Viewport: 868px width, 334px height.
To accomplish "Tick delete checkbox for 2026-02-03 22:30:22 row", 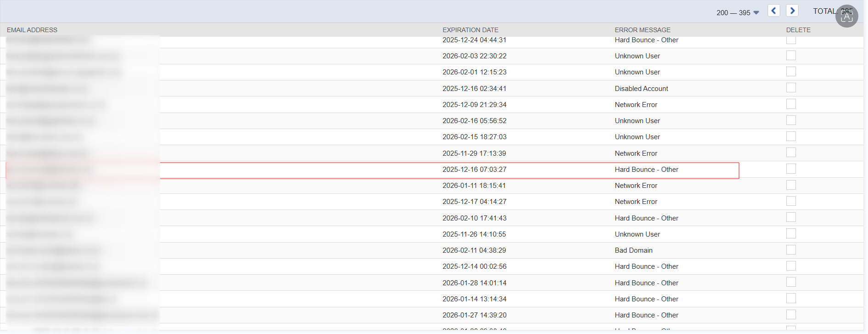I will point(790,56).
